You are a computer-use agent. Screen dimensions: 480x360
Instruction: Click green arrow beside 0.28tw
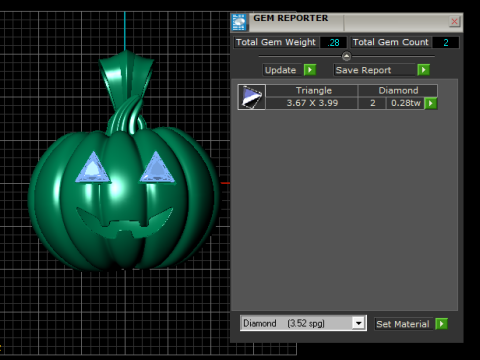(431, 103)
